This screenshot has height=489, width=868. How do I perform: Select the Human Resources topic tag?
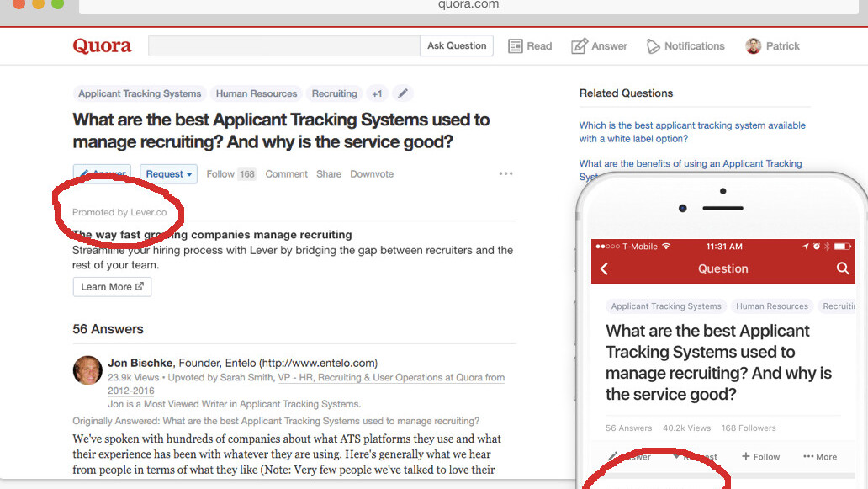[256, 93]
